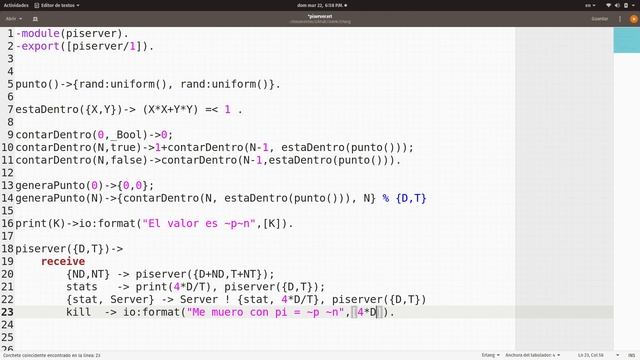Click 'punto()' definition on line 5
Image resolution: width=640 pixels, height=360 pixels.
tap(37, 84)
